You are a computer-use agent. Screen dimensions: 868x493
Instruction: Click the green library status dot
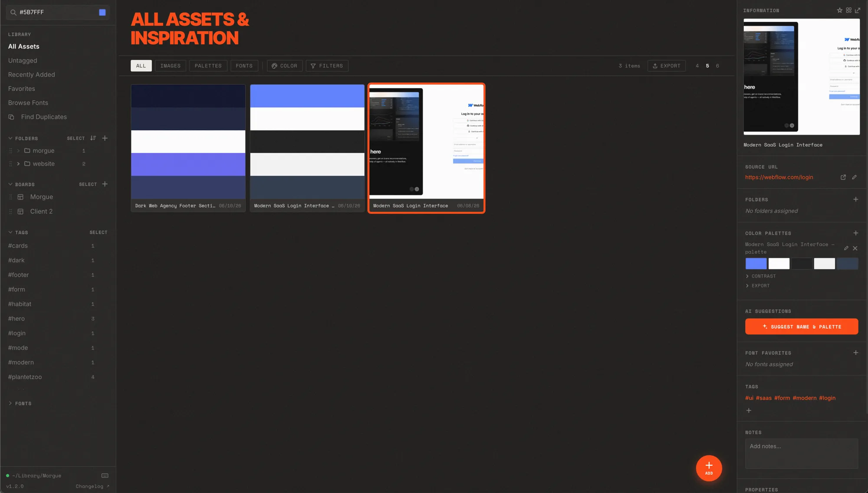click(x=8, y=476)
